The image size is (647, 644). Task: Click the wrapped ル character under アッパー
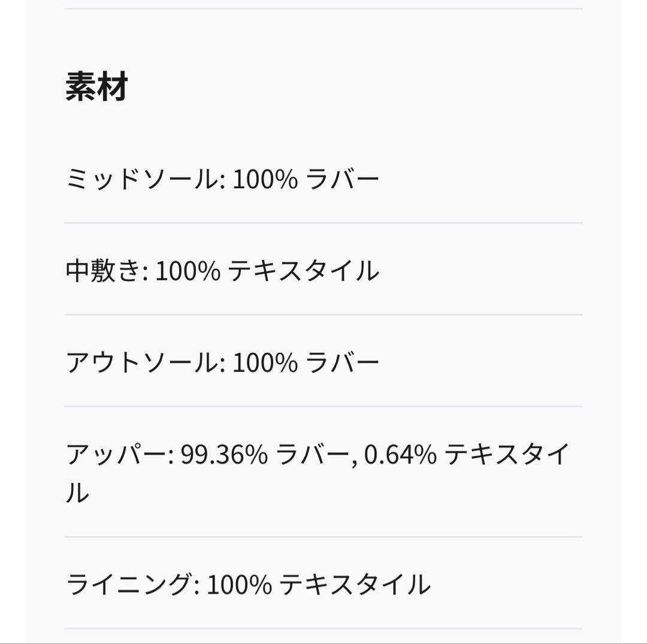77,493
